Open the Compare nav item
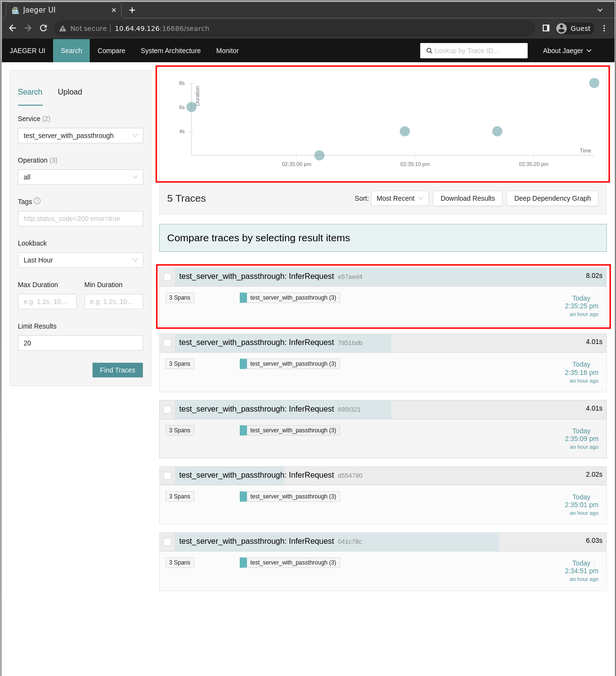The height and width of the screenshot is (676, 616). [111, 51]
